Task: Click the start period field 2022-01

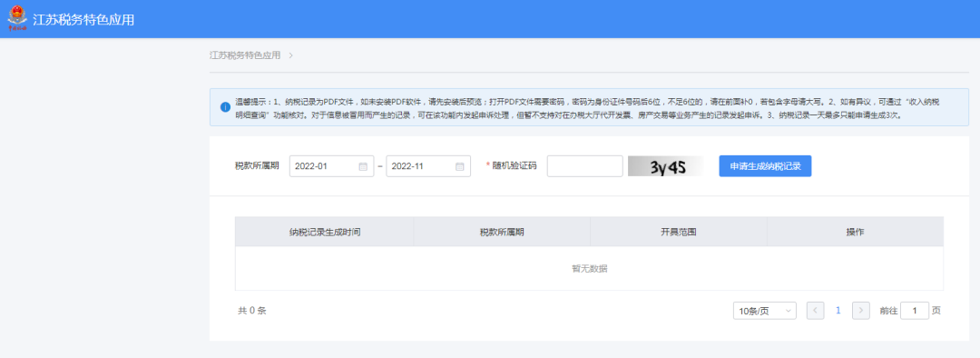Action: (332, 166)
